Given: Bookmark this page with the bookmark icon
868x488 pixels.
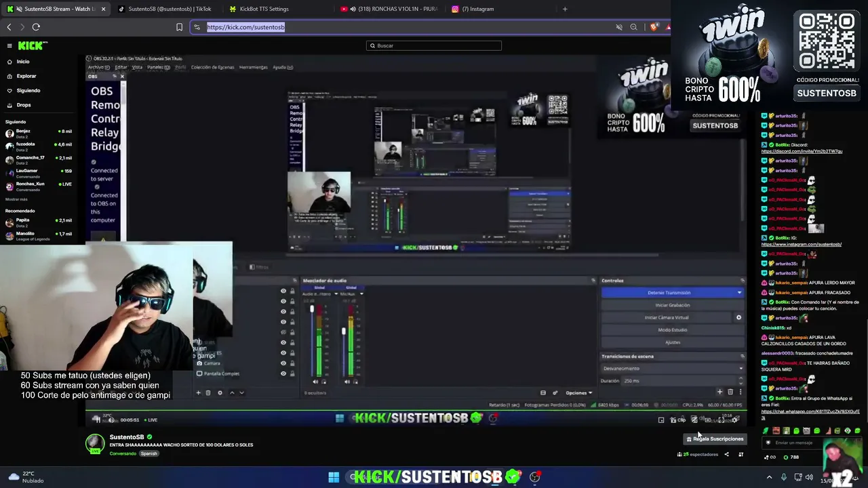Looking at the screenshot, I should pos(179,27).
